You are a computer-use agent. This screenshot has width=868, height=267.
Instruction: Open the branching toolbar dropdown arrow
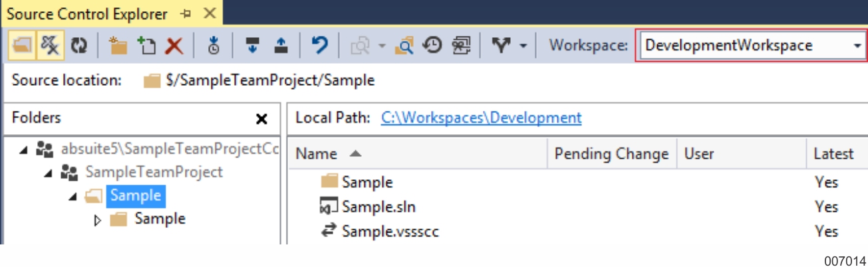pyautogui.click(x=523, y=46)
